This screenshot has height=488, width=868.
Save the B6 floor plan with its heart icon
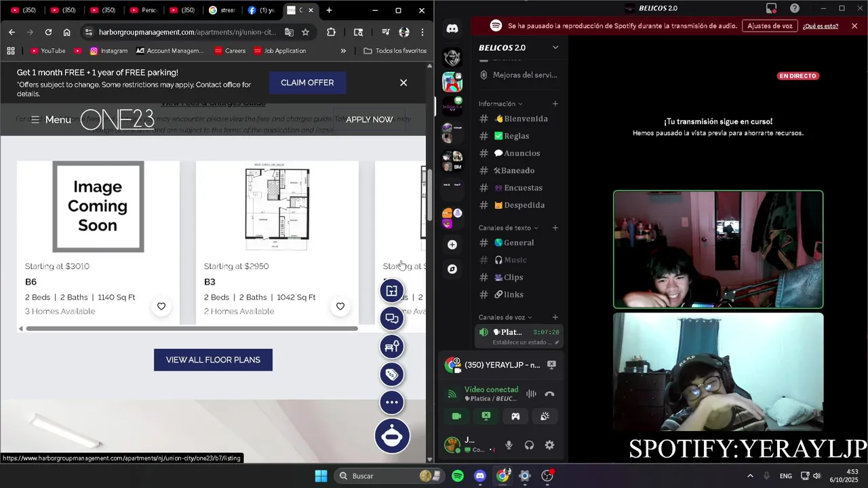[x=161, y=306]
